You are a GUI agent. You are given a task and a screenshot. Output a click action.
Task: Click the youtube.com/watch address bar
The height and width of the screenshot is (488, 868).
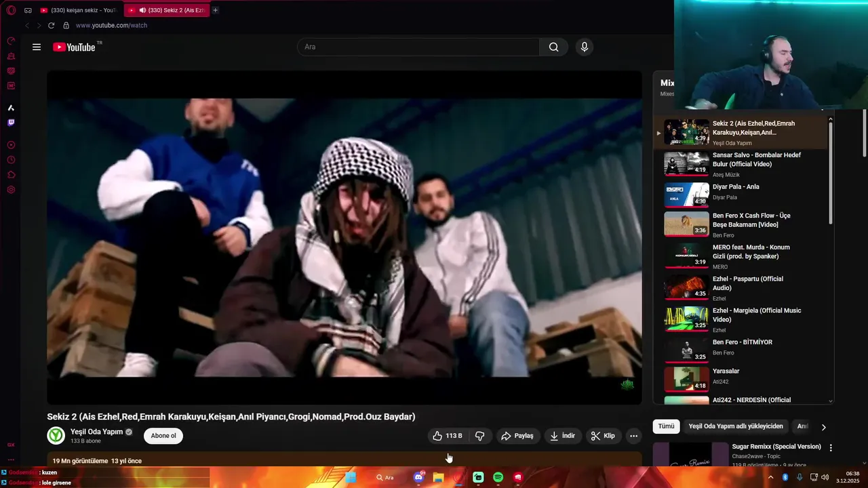pyautogui.click(x=111, y=25)
